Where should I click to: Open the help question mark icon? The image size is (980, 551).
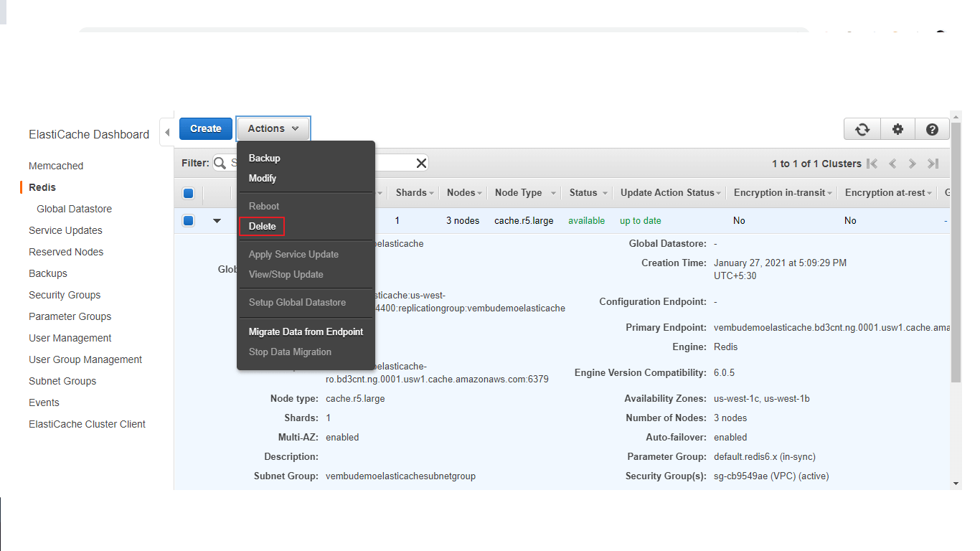(x=932, y=129)
